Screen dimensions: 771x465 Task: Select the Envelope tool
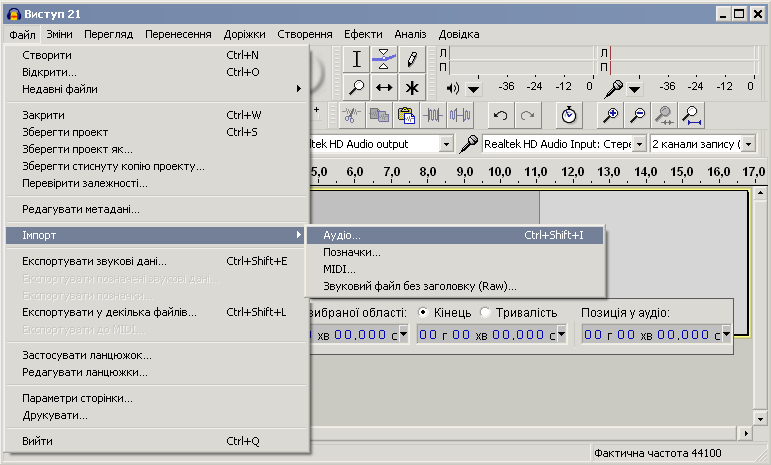coord(384,59)
